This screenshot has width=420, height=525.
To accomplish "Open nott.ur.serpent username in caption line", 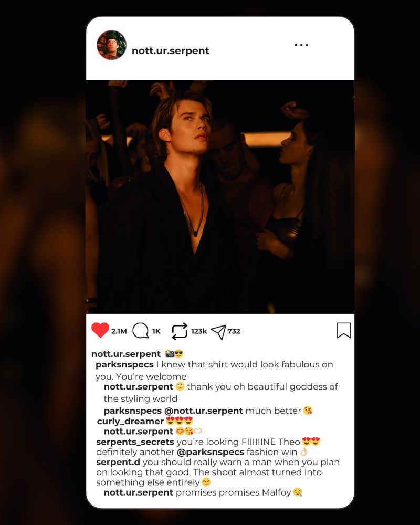I will 126,354.
